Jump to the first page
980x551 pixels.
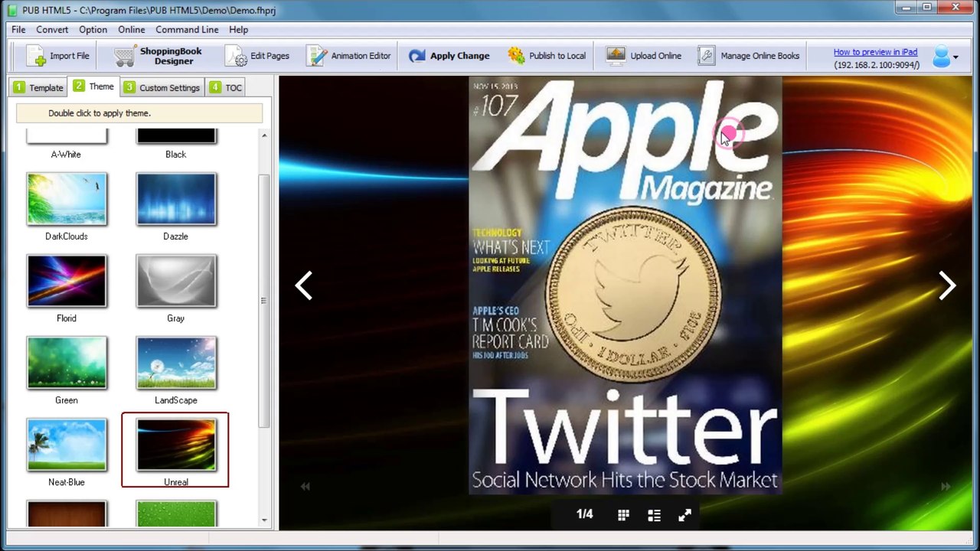(x=305, y=486)
